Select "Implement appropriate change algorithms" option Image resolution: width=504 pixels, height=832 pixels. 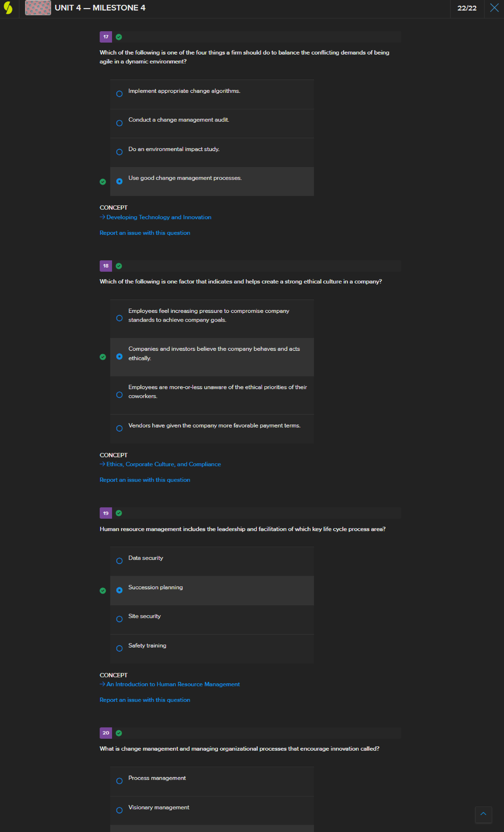[120, 94]
